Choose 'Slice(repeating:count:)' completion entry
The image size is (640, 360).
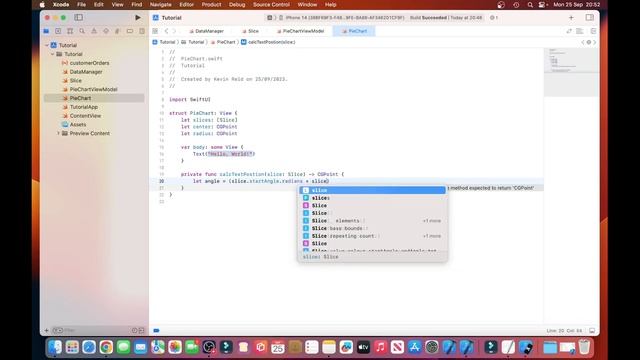click(372, 236)
